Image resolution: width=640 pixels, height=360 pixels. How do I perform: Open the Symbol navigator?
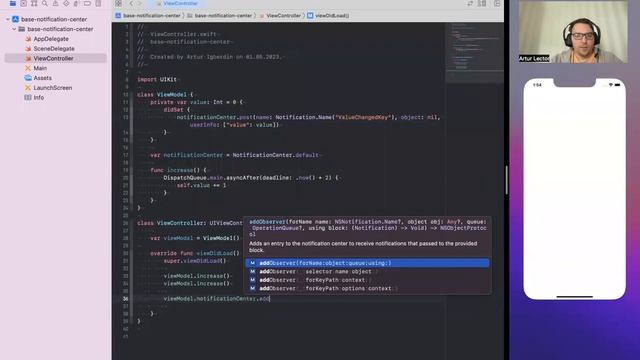[x=34, y=3]
